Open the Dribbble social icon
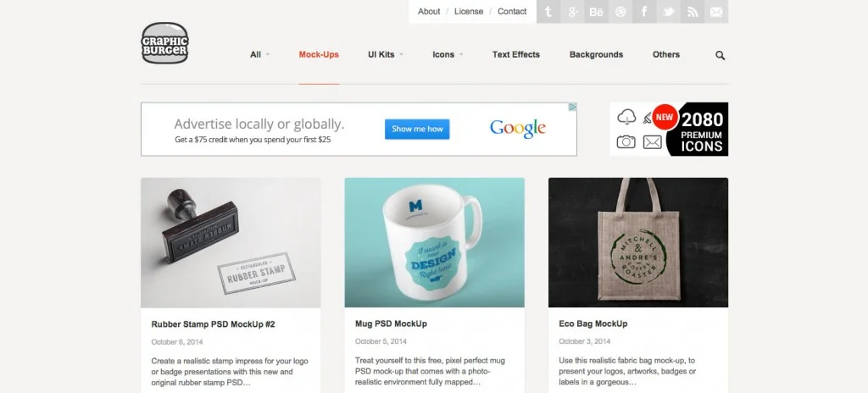The image size is (868, 393). [620, 12]
